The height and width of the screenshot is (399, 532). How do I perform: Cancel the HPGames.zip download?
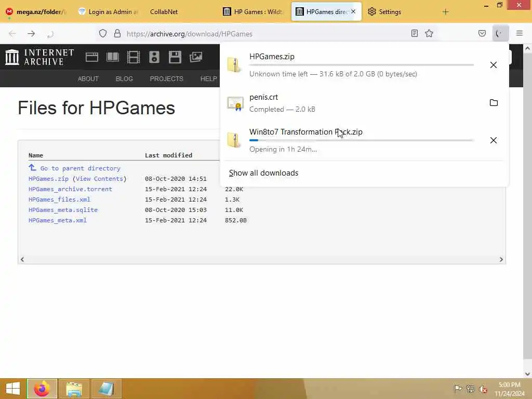tap(494, 65)
